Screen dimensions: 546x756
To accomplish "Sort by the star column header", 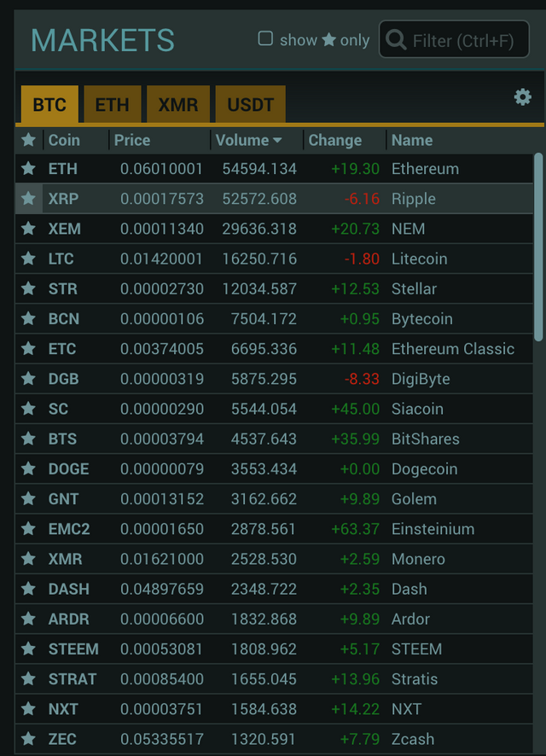I will [x=28, y=140].
